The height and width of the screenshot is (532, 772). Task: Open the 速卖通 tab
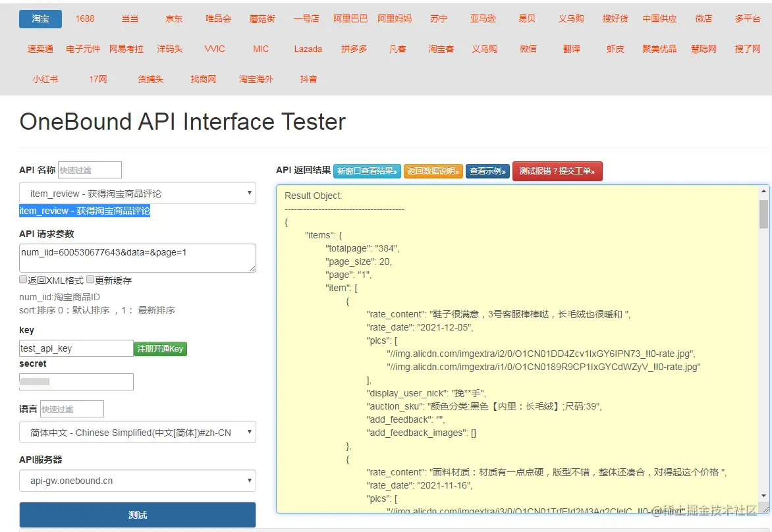pos(40,49)
